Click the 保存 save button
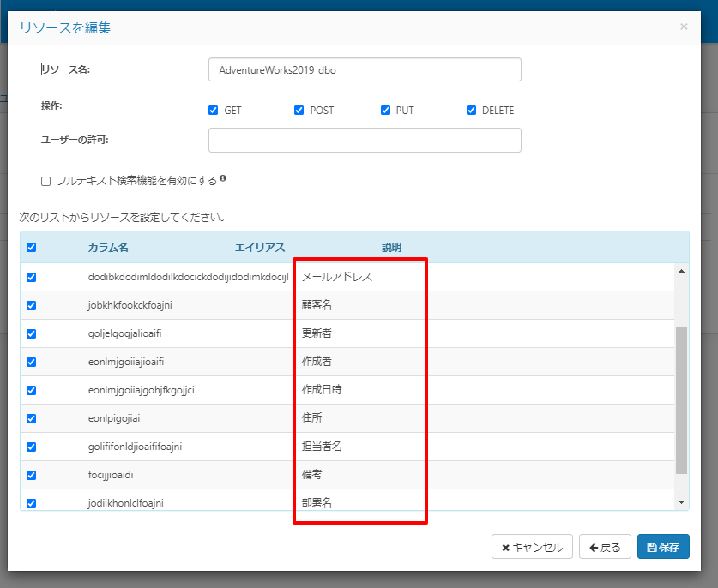718x588 pixels. pos(663,547)
